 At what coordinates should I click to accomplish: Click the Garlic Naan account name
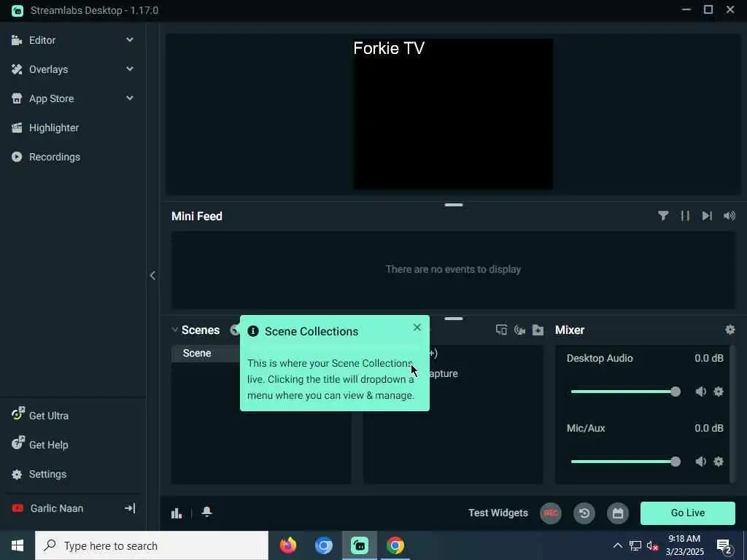coord(57,508)
